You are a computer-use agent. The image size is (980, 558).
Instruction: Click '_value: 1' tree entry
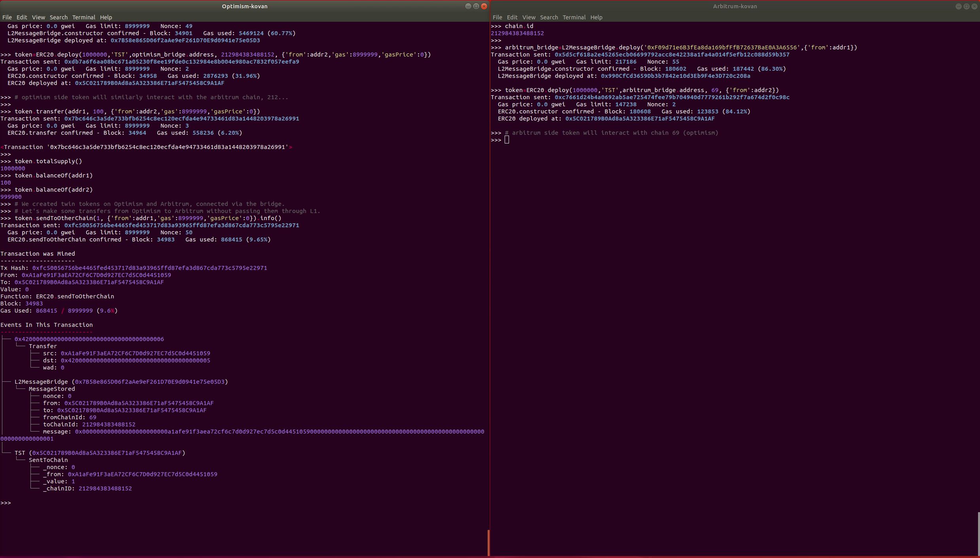coord(59,481)
